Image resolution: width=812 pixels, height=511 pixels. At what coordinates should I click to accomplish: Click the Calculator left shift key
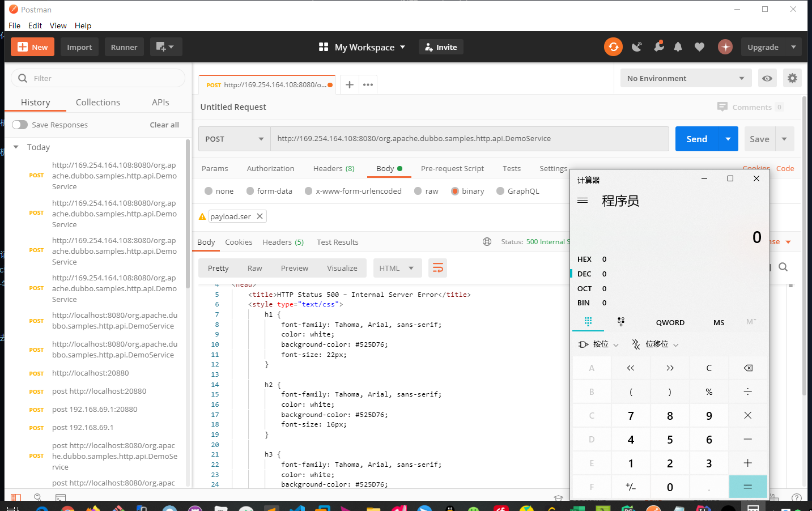pyautogui.click(x=631, y=368)
